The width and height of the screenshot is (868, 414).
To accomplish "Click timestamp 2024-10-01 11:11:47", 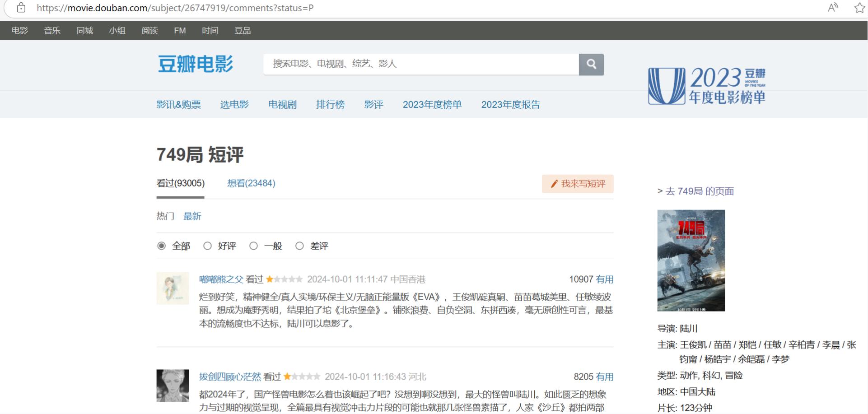I will (347, 279).
